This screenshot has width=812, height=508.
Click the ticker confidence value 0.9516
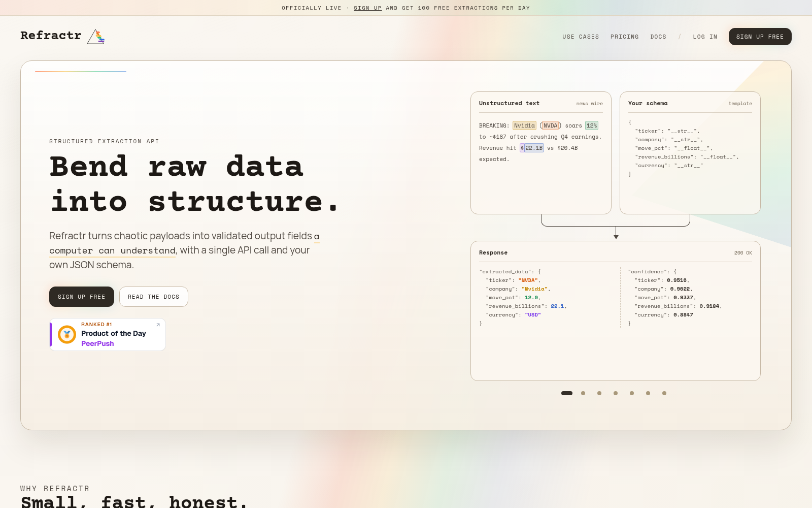677,280
